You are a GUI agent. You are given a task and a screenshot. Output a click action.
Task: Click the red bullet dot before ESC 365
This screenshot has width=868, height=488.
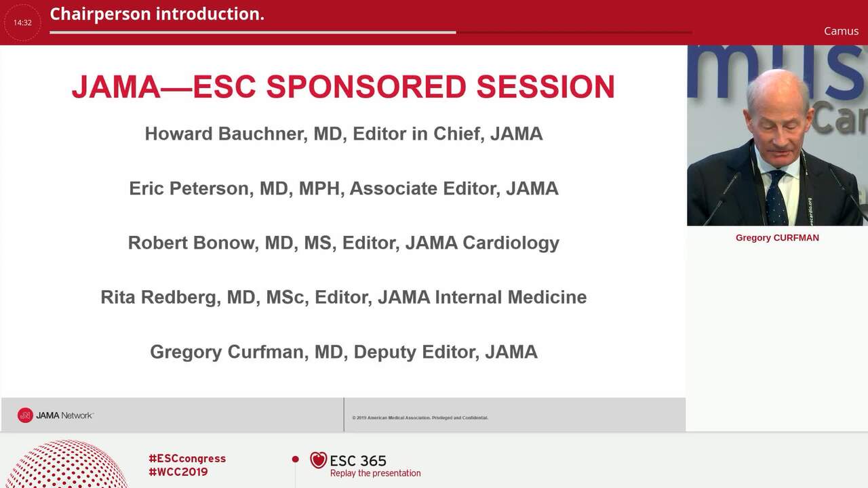tap(295, 459)
